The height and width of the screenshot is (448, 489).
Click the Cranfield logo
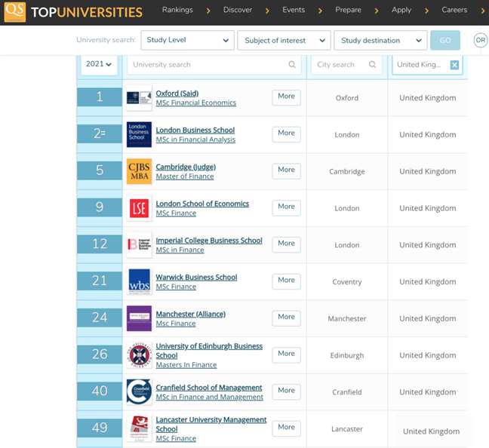pyautogui.click(x=139, y=392)
